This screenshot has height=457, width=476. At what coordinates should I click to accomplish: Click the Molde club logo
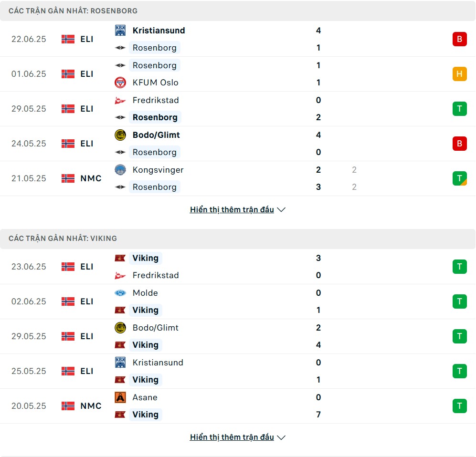pyautogui.click(x=120, y=293)
